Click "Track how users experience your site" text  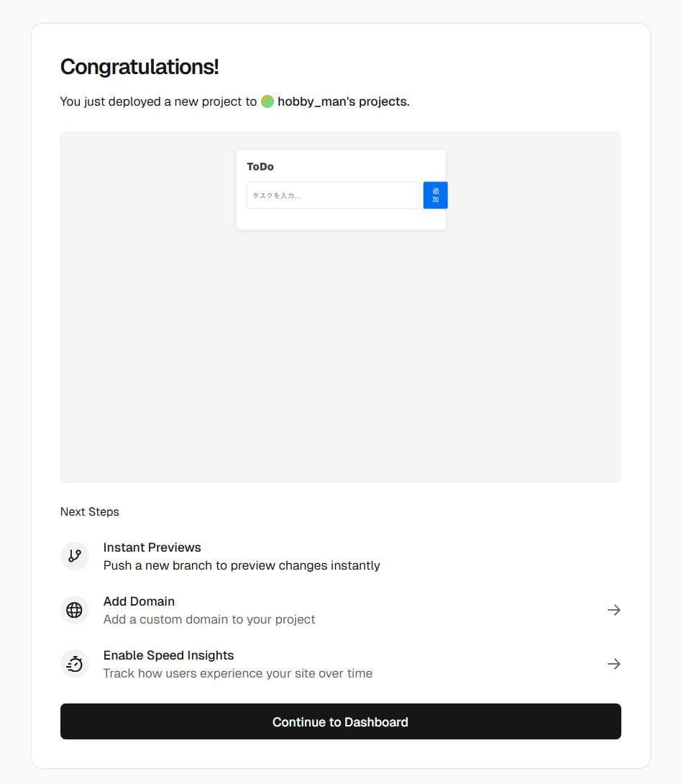(238, 673)
